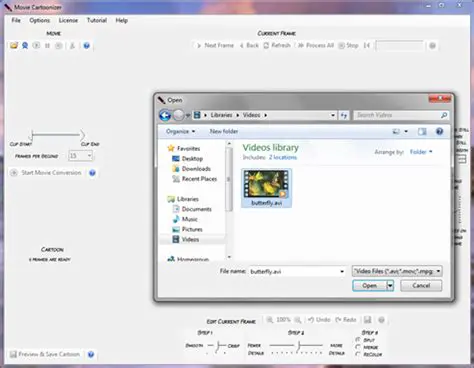474x368 pixels.
Task: Click the play icon in Movie toolbar
Action: [x=36, y=45]
